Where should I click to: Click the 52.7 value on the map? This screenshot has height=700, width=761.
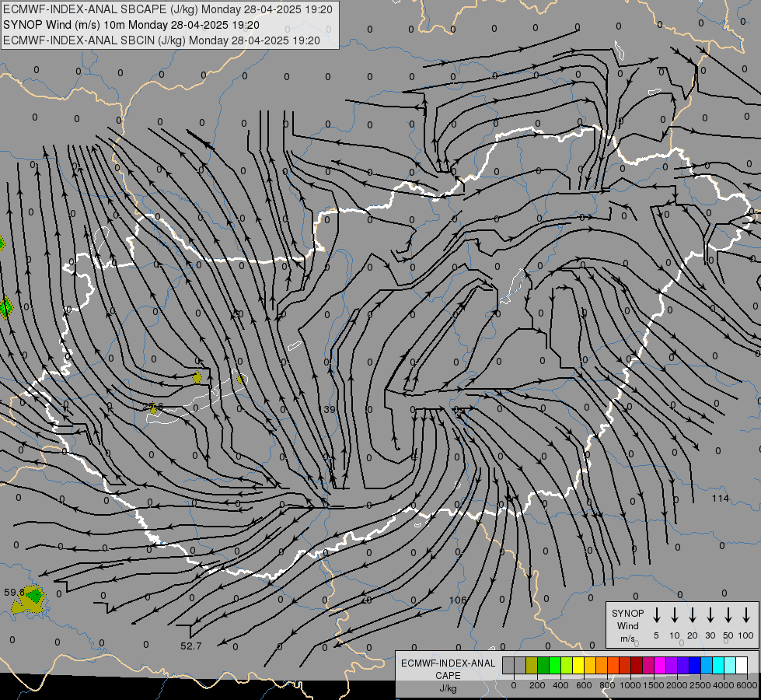click(190, 646)
